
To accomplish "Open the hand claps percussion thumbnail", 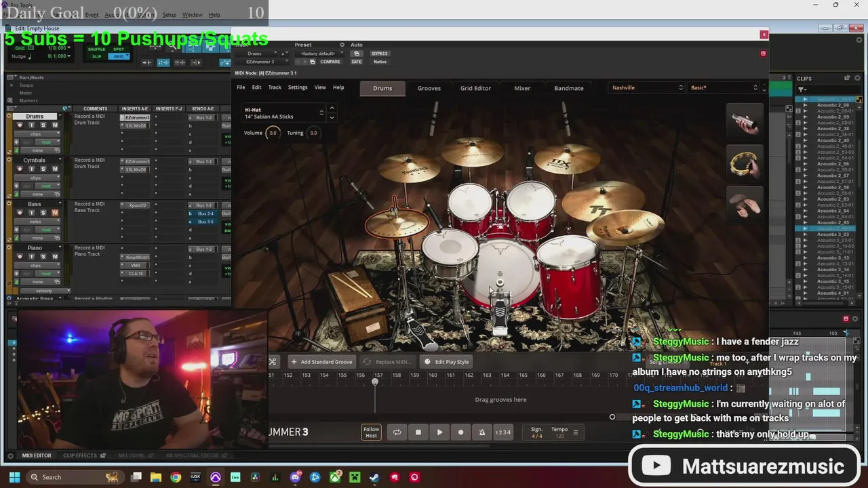I will [745, 203].
